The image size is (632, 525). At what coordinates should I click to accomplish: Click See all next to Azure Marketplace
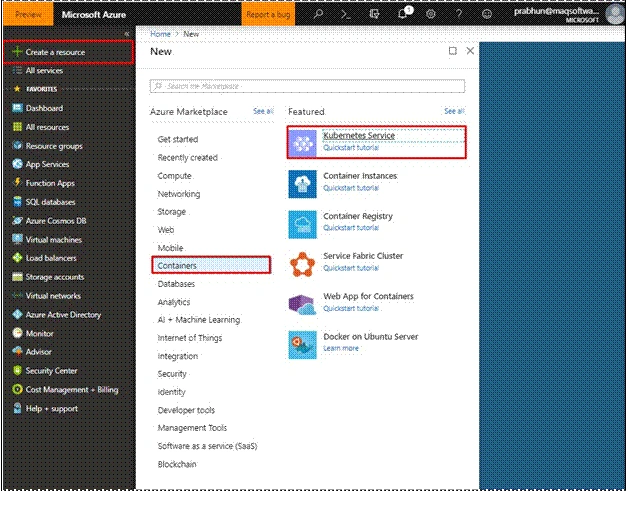tap(263, 111)
